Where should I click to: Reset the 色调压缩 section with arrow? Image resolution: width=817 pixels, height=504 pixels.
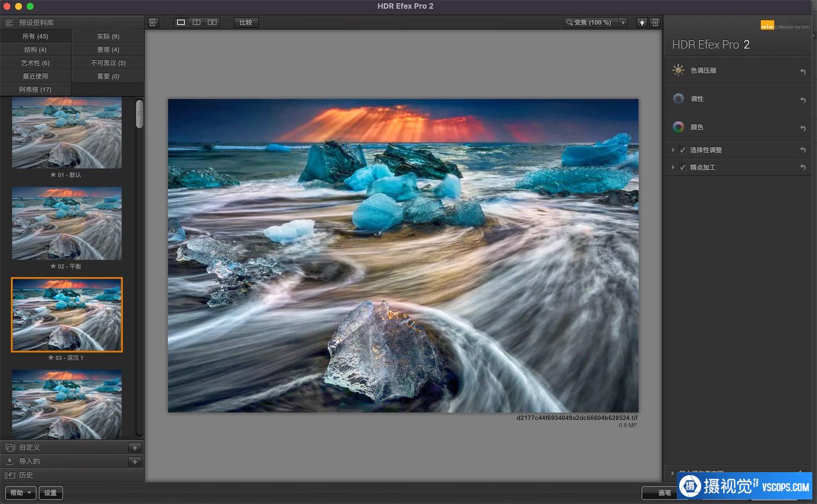click(803, 71)
